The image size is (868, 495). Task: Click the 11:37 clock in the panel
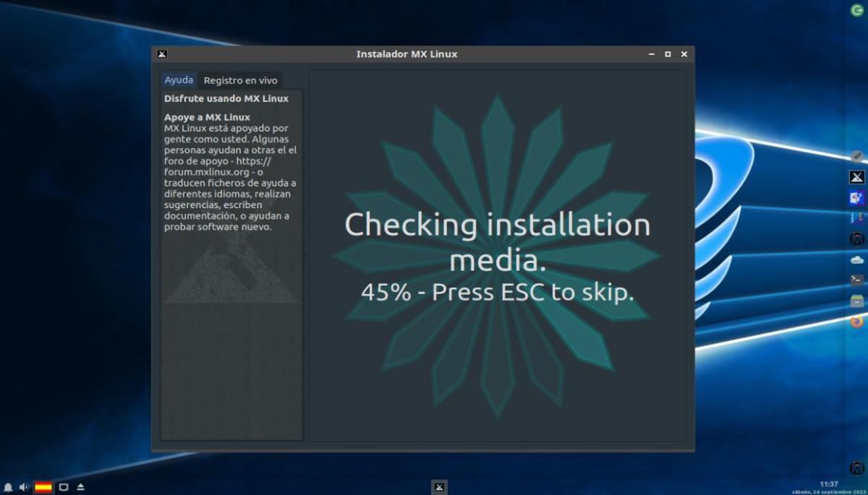click(829, 483)
